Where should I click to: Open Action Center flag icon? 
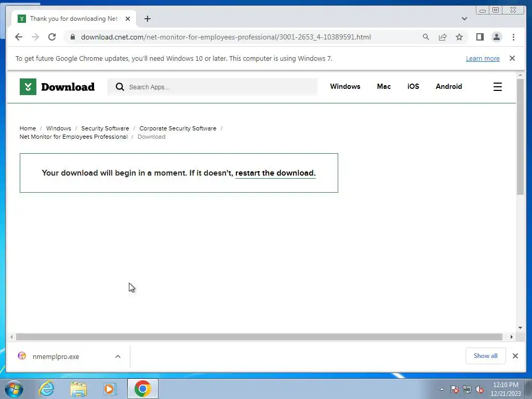click(455, 390)
